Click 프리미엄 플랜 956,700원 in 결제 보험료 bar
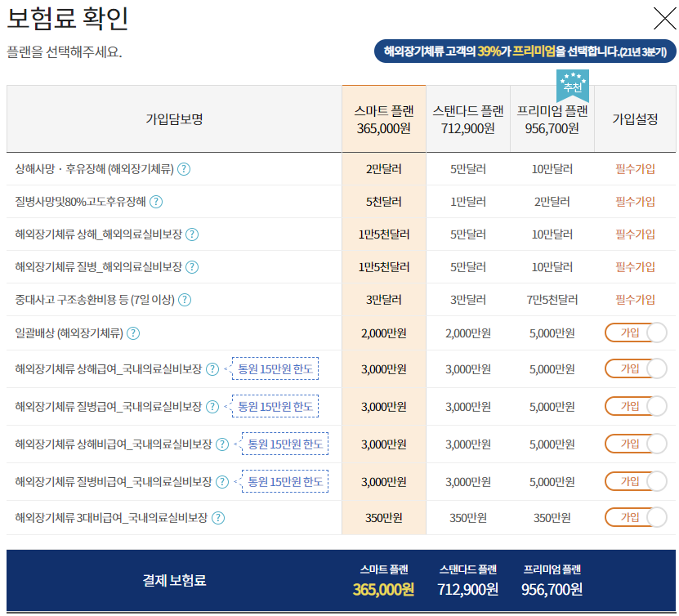This screenshot has height=616, width=679. (x=552, y=581)
